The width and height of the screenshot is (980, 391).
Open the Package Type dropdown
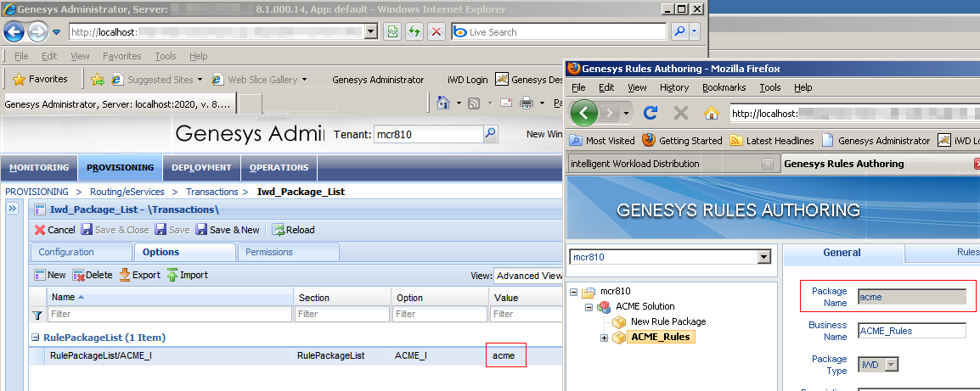(891, 365)
